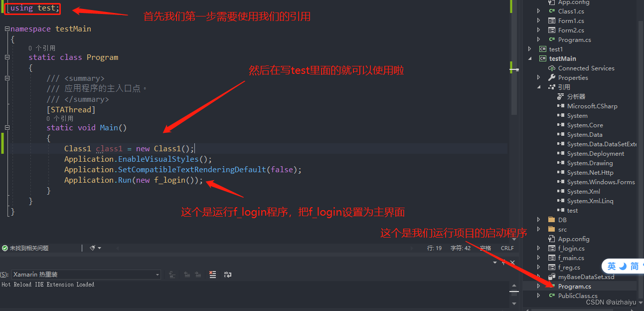Select System.Net.Http reference

pyautogui.click(x=590, y=172)
